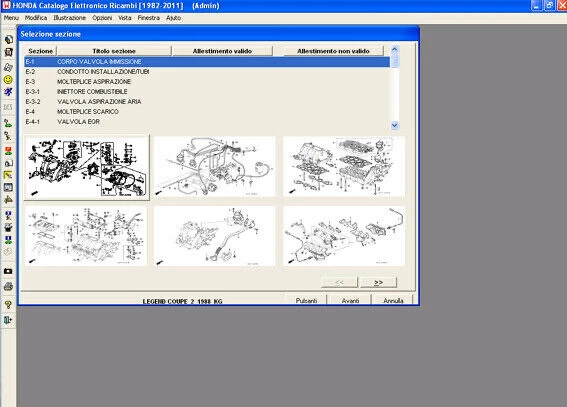Open the fifth thumbnail, bottom-middle diagram
Screen dimensions: 567x407
coord(214,236)
